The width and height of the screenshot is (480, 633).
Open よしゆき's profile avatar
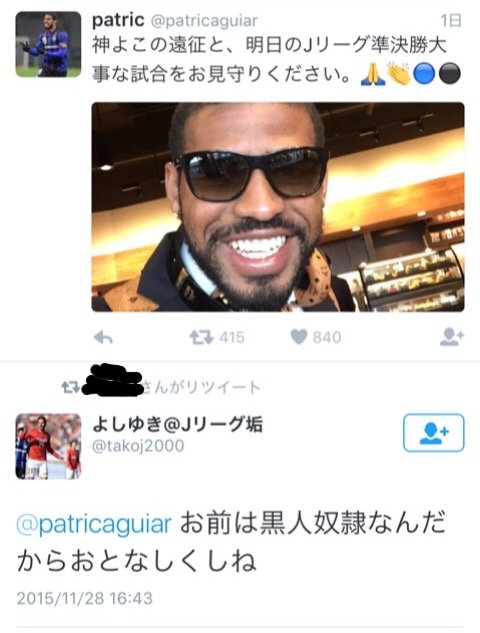48,446
